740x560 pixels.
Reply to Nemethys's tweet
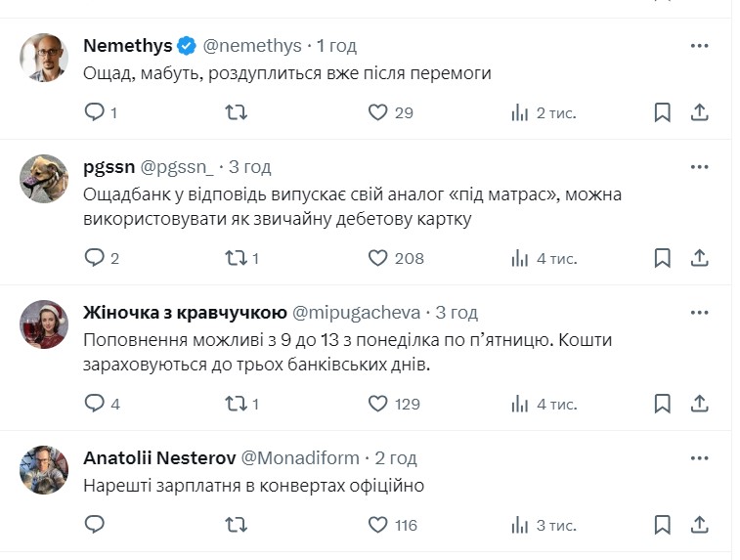point(95,112)
